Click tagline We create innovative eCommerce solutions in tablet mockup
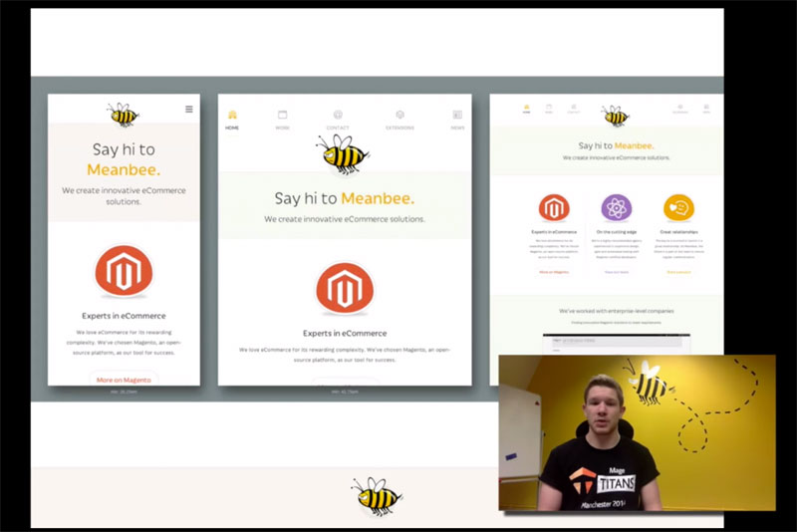This screenshot has height=532, width=797. tap(345, 219)
